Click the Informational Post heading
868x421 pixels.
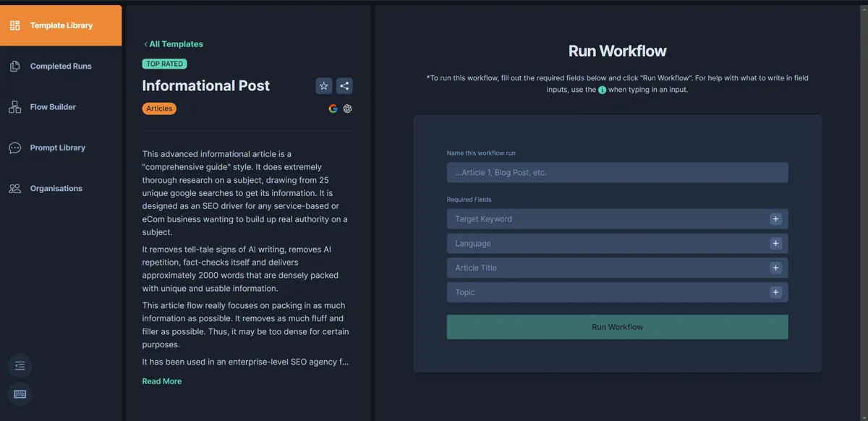(x=206, y=85)
